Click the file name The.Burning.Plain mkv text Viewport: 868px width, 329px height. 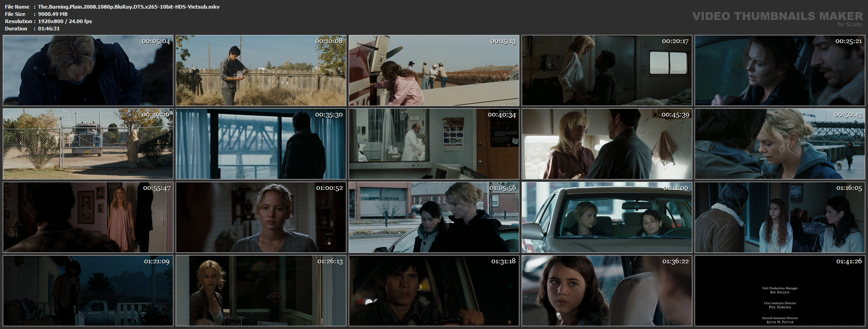(129, 7)
